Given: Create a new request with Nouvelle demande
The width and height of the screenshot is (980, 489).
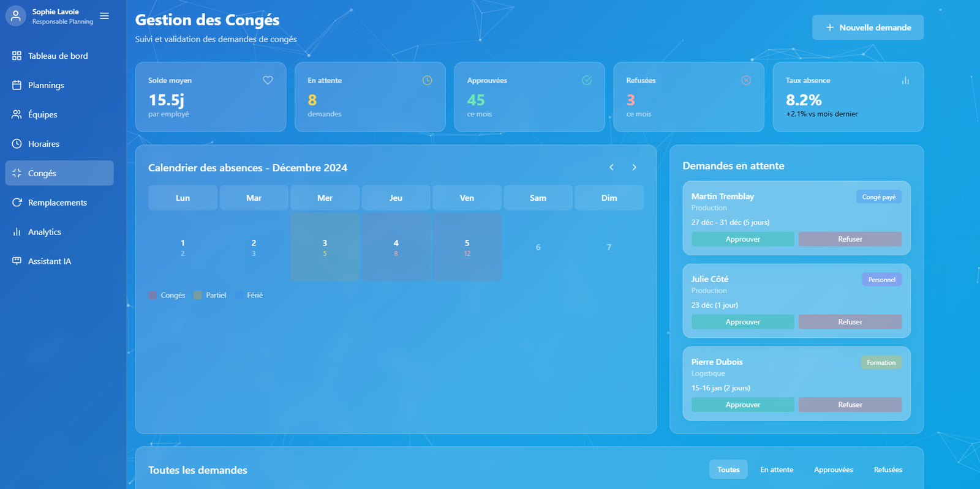Looking at the screenshot, I should point(867,28).
